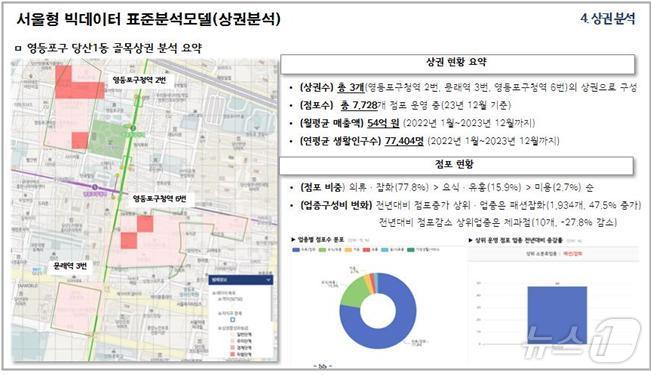Select the darkest red swatch in the map legend
The image size is (651, 375).
[x=232, y=354]
